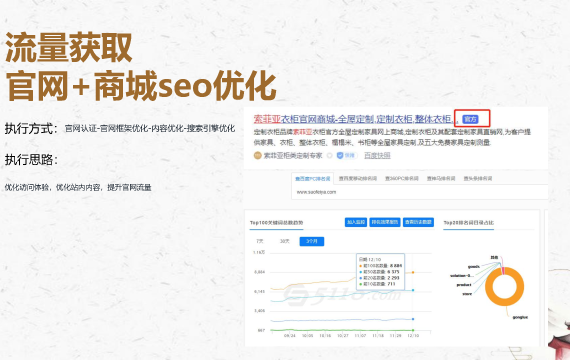
Task: Click the text 官网认证-官网框架优化-内容优化-搜索引擎优化
Action: point(150,128)
